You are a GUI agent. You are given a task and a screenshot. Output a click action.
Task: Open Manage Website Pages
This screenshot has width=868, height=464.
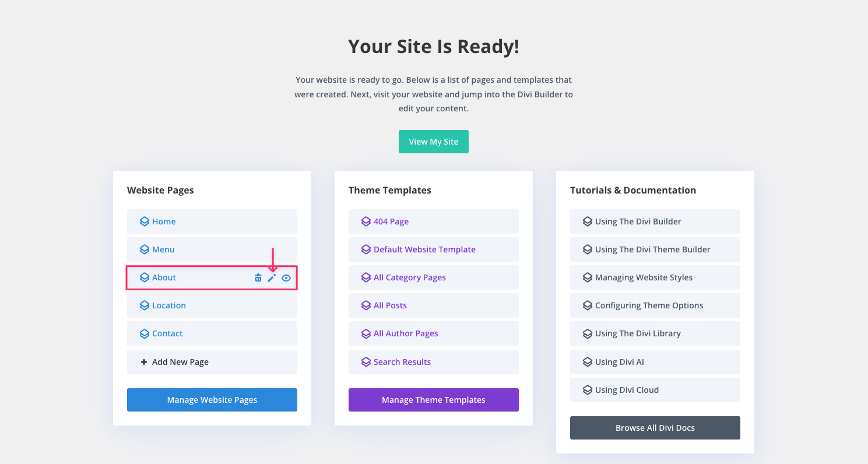tap(212, 400)
